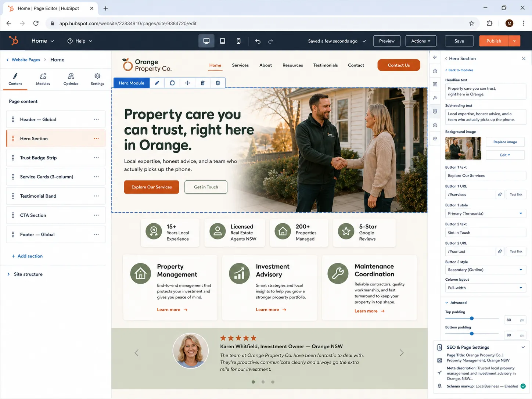This screenshot has width=532, height=399.
Task: Expand Site structure section
Action: coord(25,274)
